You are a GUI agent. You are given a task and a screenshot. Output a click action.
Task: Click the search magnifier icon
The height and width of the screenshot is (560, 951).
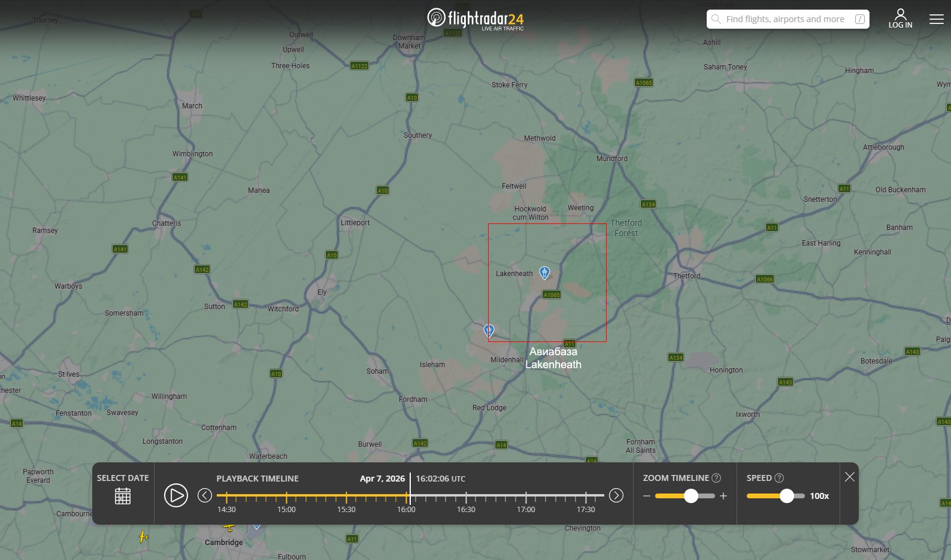(716, 19)
